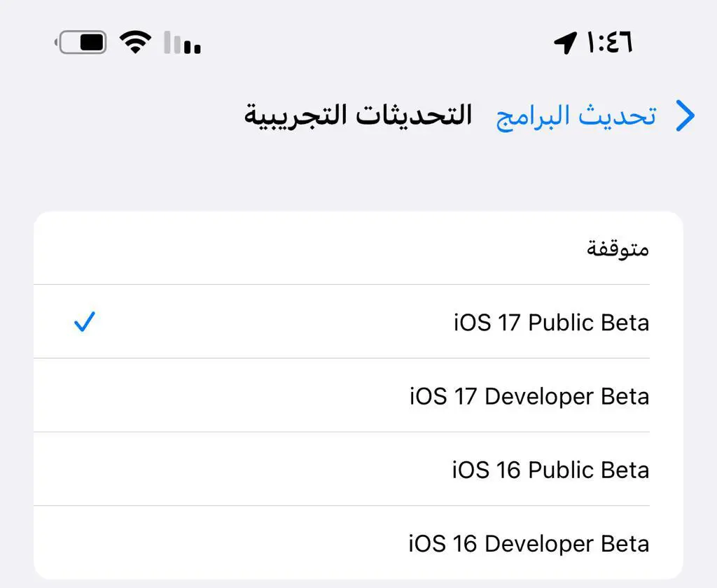
Task: Tap the page title التحديثات التجريبية
Action: click(x=358, y=115)
